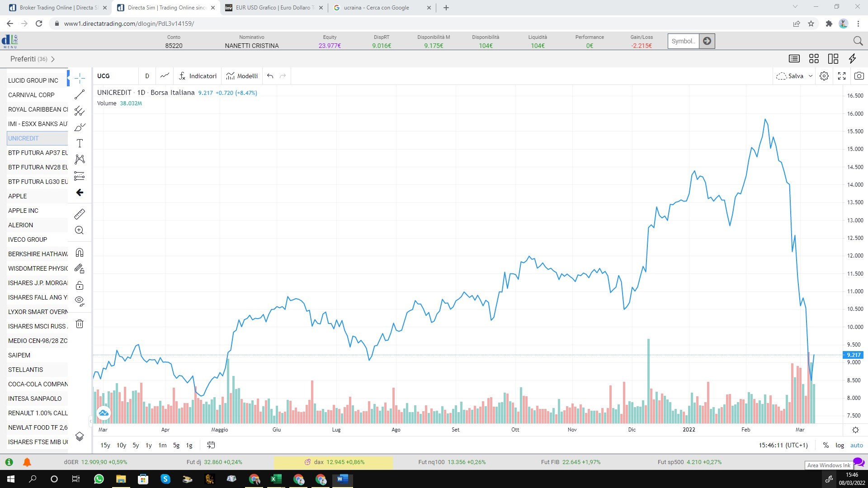Select the crosshair cursor tool
Image resolution: width=868 pixels, height=488 pixels.
[80, 78]
